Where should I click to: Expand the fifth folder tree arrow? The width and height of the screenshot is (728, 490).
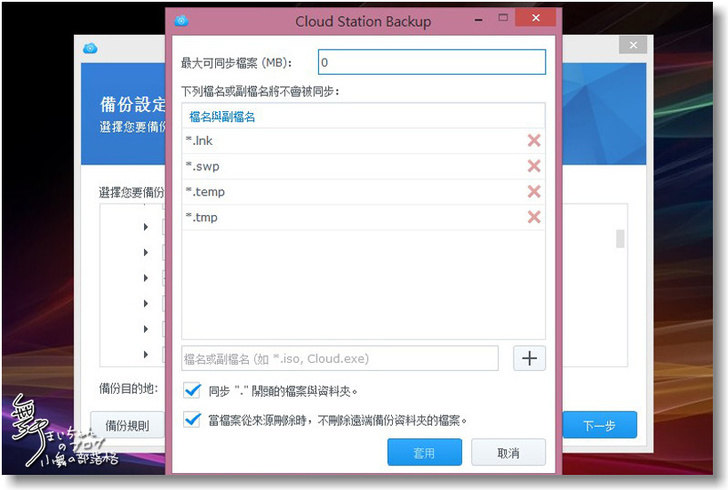pos(146,329)
